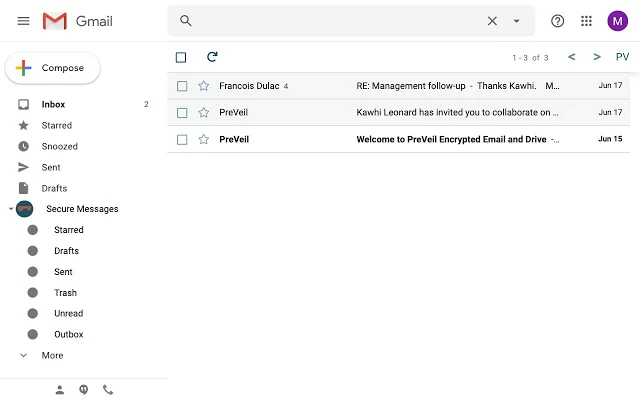640x400 pixels.
Task: Click inside the search mail field
Action: [339, 21]
